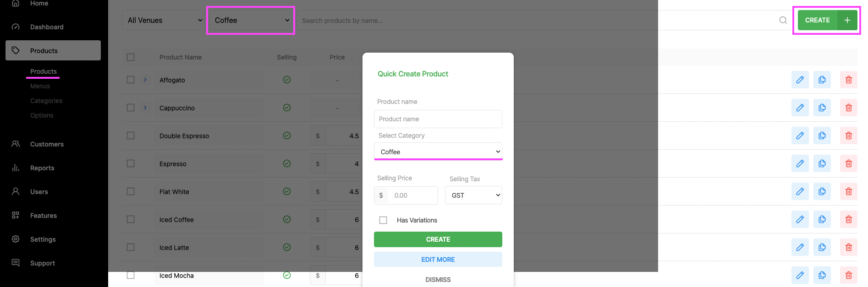Dismiss the Quick Create Product dialog
This screenshot has width=868, height=287.
point(438,280)
